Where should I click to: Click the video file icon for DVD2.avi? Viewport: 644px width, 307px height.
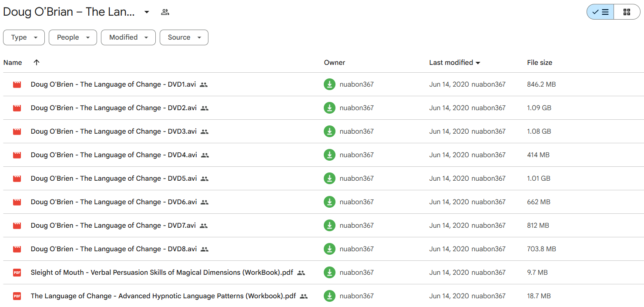pos(17,108)
